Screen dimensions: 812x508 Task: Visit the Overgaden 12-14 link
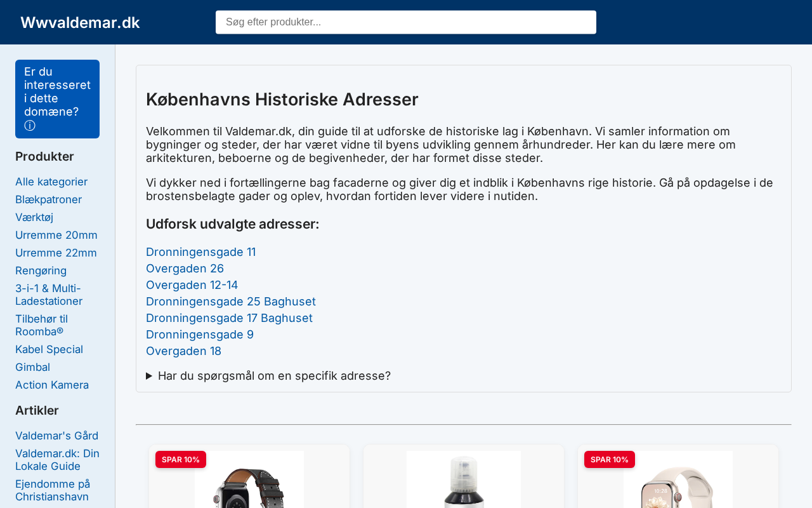tap(192, 285)
